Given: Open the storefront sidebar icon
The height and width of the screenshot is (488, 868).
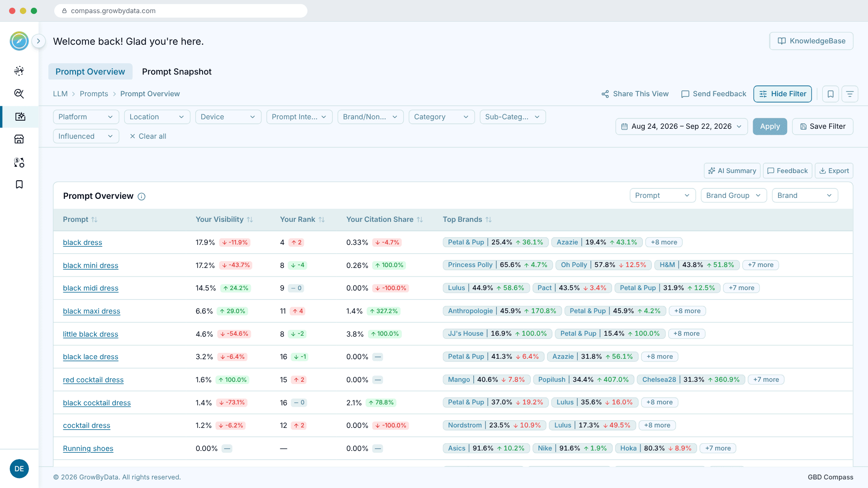Looking at the screenshot, I should tap(19, 139).
